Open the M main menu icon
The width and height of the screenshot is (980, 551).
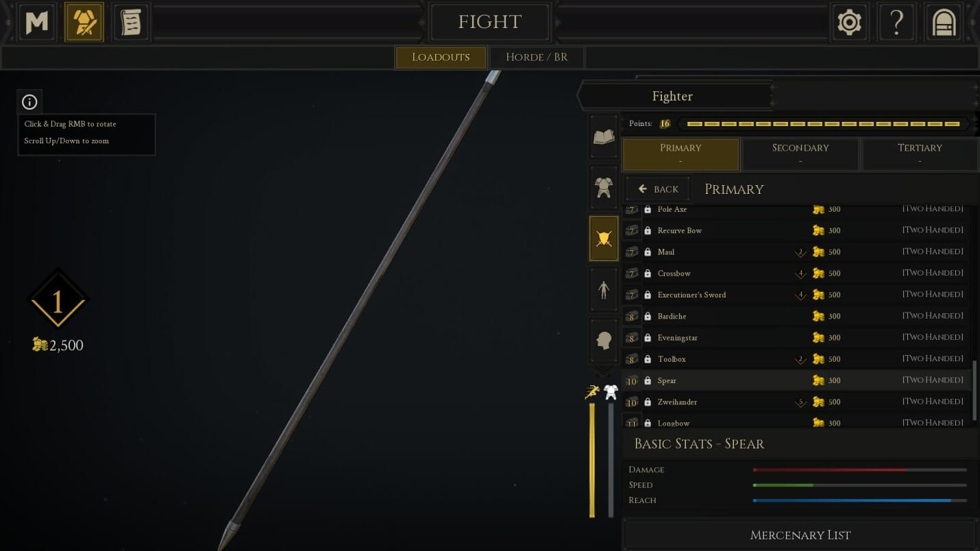[36, 23]
